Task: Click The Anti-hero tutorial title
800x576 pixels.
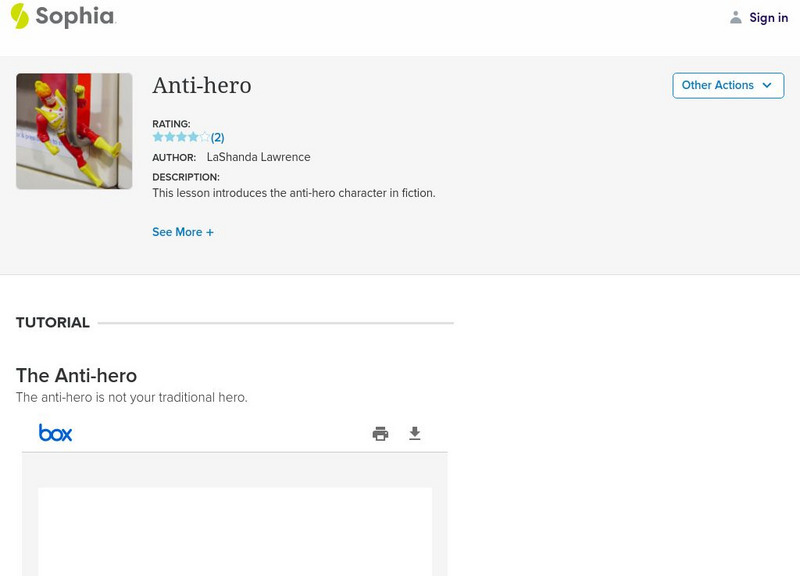Action: (76, 376)
